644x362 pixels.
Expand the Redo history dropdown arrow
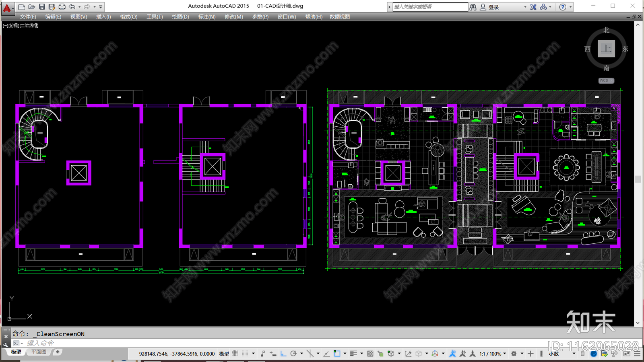pos(95,7)
